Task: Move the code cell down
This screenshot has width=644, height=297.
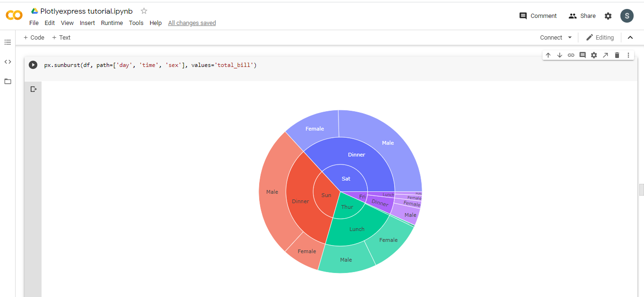Action: coord(559,55)
